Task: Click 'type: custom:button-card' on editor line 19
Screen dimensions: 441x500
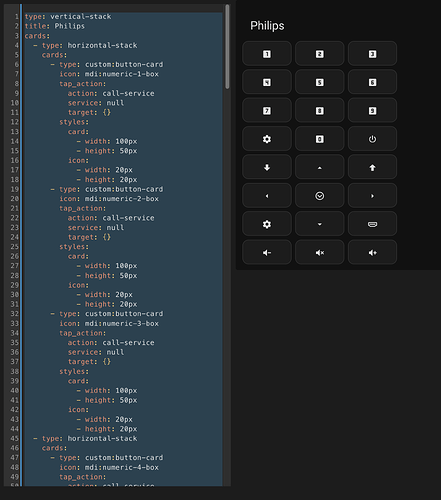Action: (x=111, y=189)
